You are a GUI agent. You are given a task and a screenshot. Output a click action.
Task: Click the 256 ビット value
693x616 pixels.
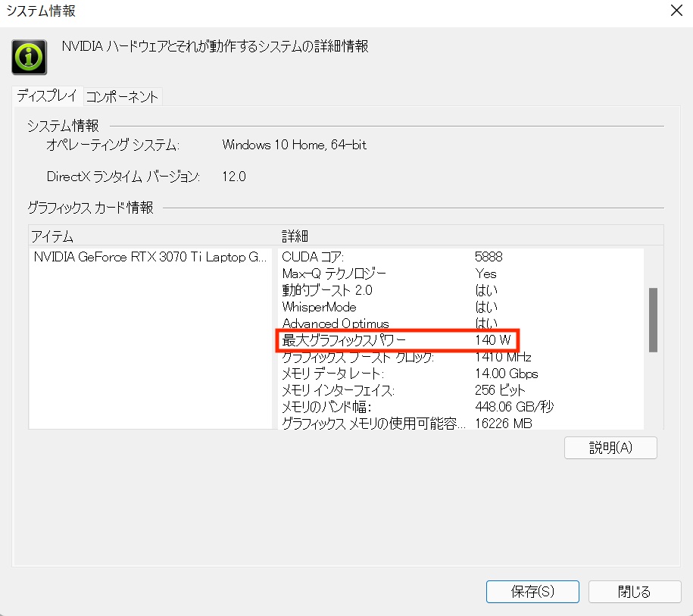coord(500,390)
